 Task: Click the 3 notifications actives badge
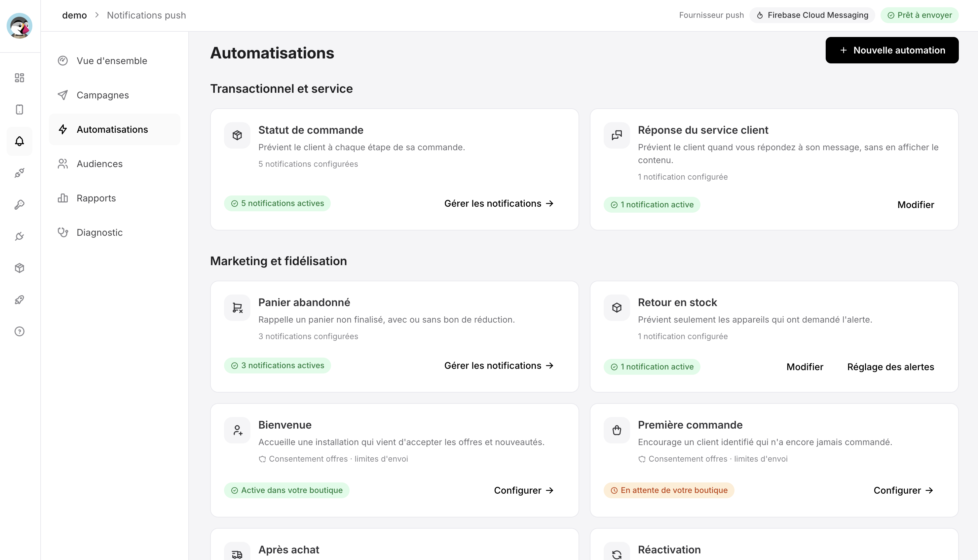278,366
